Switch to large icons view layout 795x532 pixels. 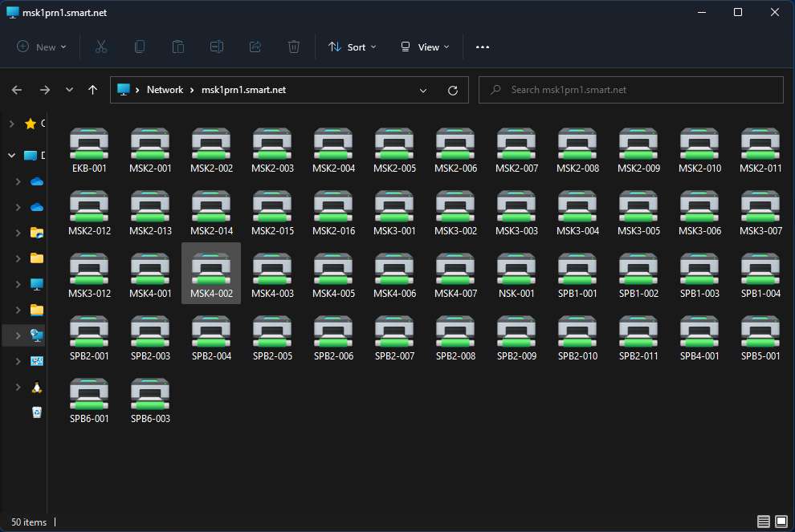tap(781, 522)
